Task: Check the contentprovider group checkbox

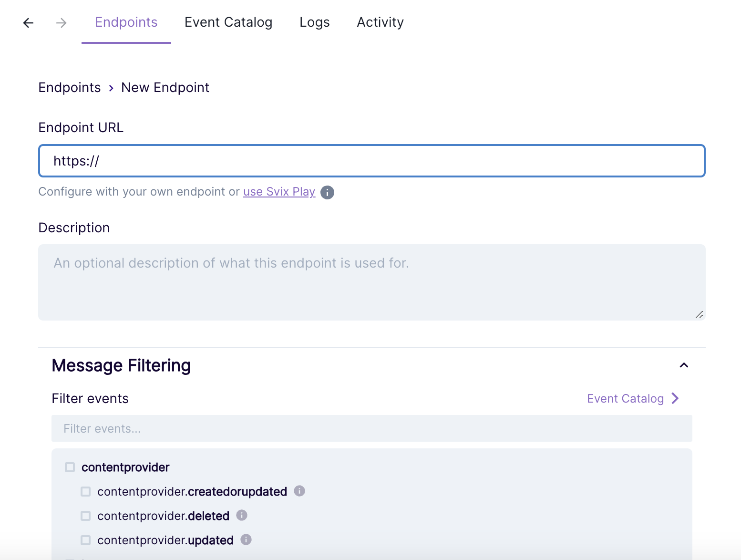Action: coord(70,467)
